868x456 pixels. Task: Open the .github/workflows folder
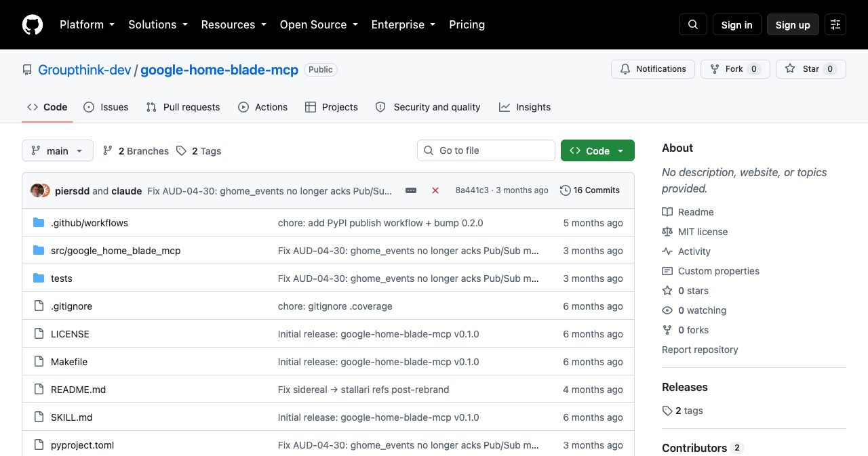[x=90, y=223]
